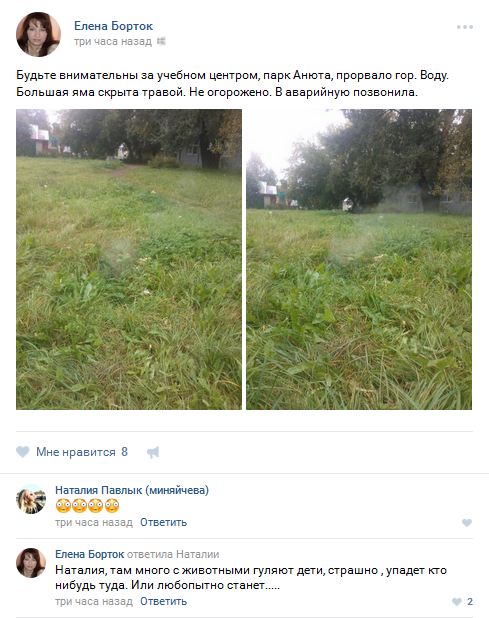Open the right grass photo thumbnail
Image resolution: width=489 pixels, height=618 pixels.
tap(359, 259)
